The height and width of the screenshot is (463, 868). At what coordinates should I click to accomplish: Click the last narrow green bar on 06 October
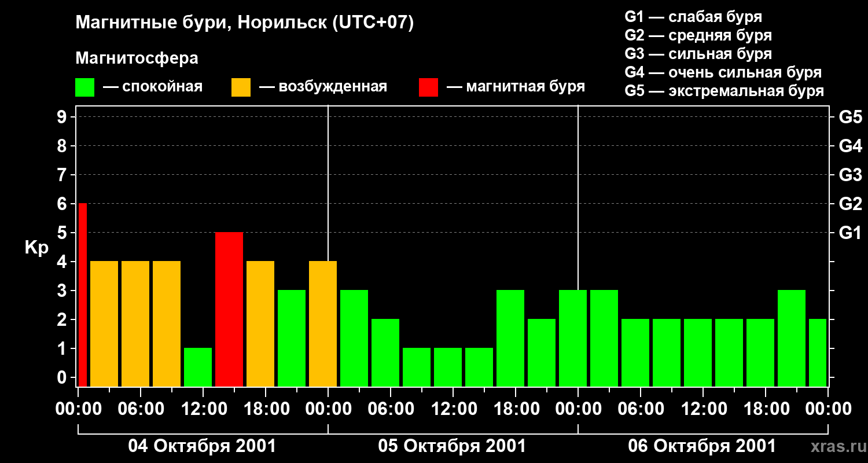(x=818, y=352)
